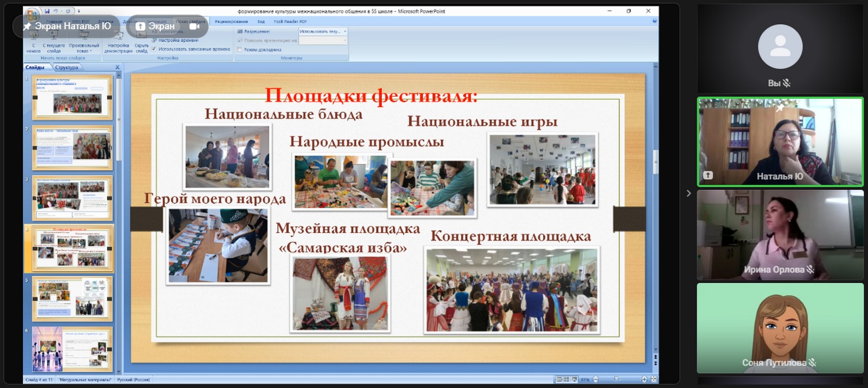Switch to the Структура tab

(67, 67)
